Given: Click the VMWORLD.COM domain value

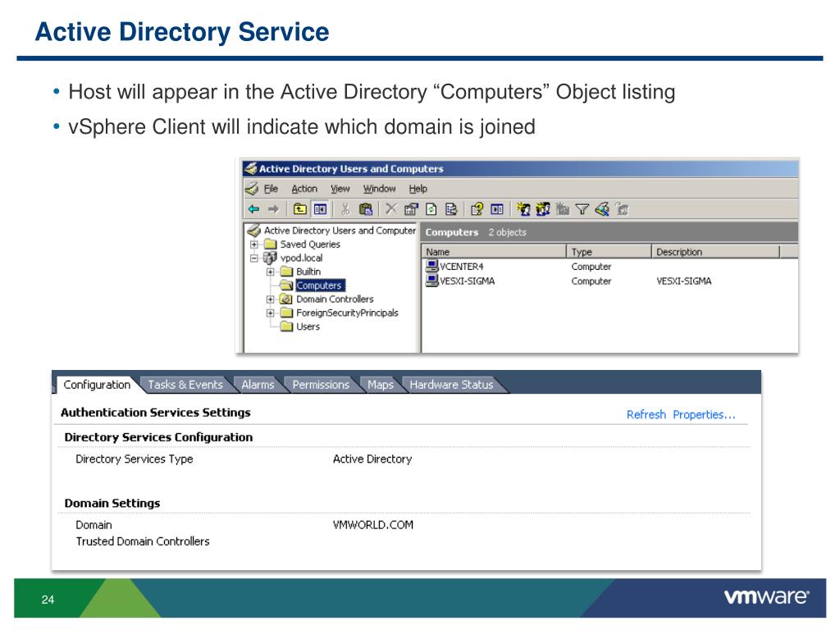Looking at the screenshot, I should point(373,525).
